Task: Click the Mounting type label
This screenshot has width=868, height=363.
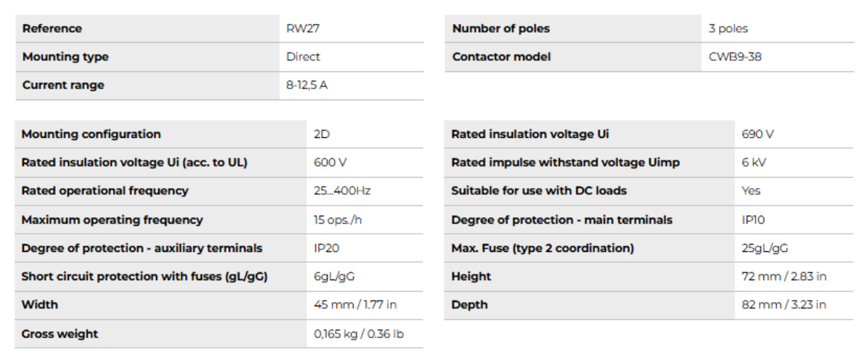Action: [x=65, y=57]
